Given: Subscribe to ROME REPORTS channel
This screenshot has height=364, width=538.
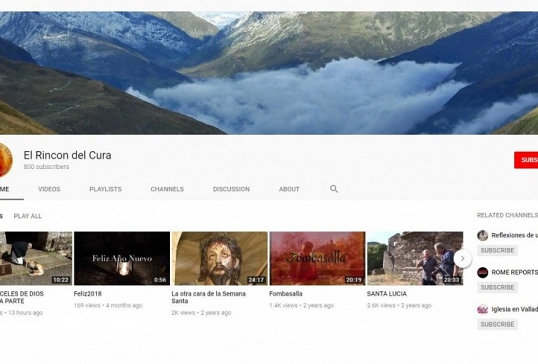Looking at the screenshot, I should pos(497,287).
